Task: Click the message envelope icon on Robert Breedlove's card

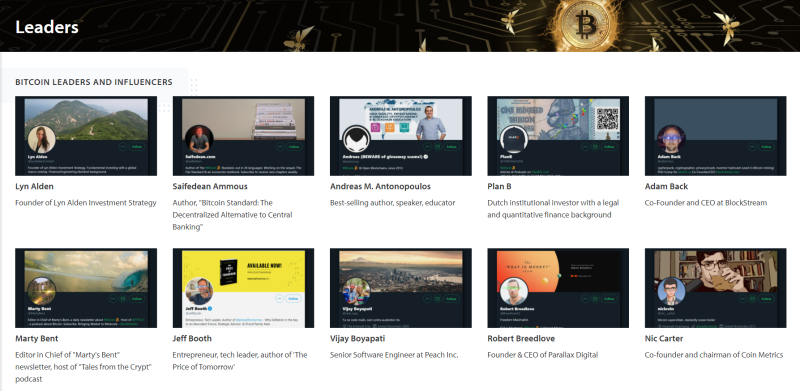Action: point(595,299)
